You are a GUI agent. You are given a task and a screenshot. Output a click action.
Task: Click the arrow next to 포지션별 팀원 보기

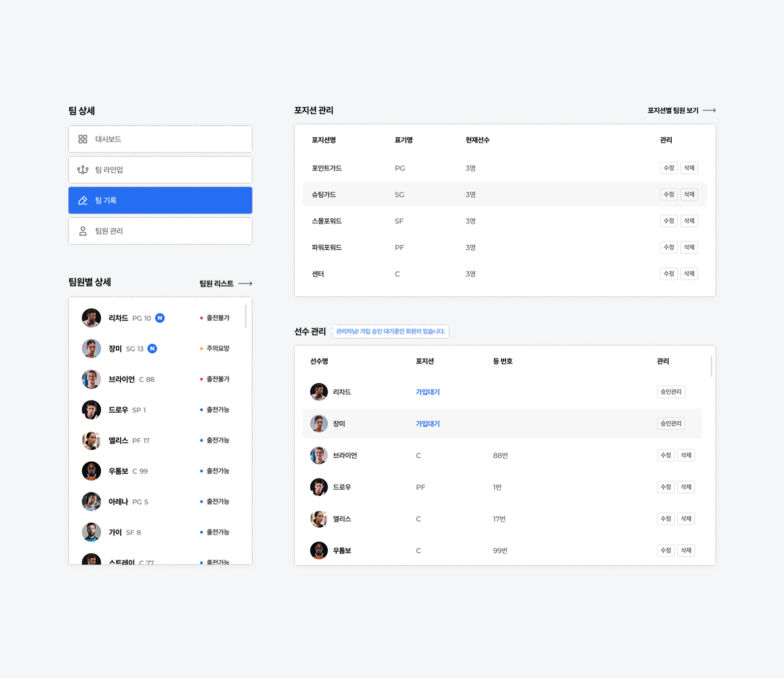coord(709,111)
